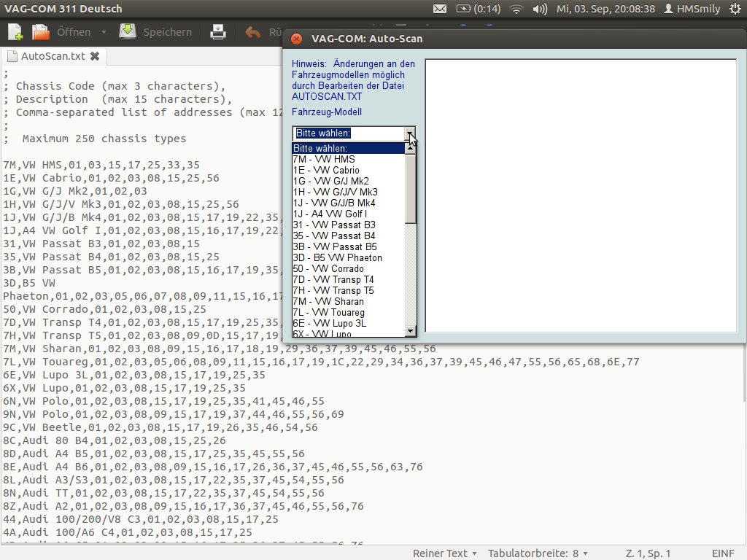This screenshot has width=747, height=560.
Task: Select '3B - VW Passat B5' model
Action: pos(348,246)
